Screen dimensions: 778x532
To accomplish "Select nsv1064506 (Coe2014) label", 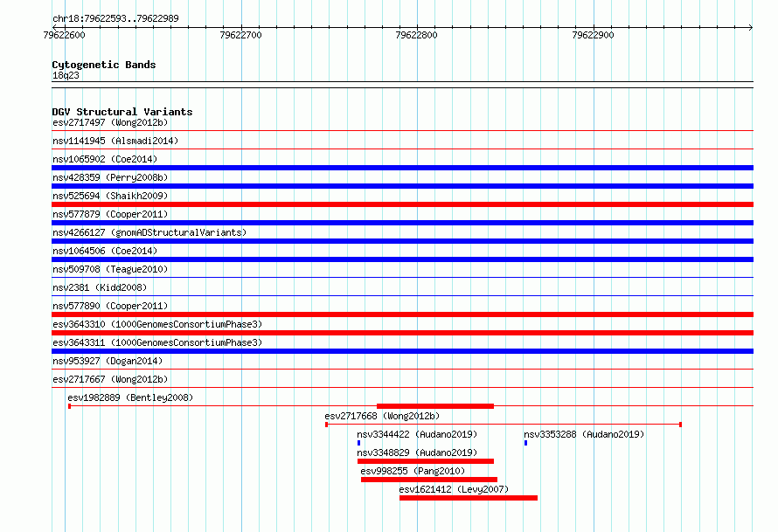I will pyautogui.click(x=105, y=251).
